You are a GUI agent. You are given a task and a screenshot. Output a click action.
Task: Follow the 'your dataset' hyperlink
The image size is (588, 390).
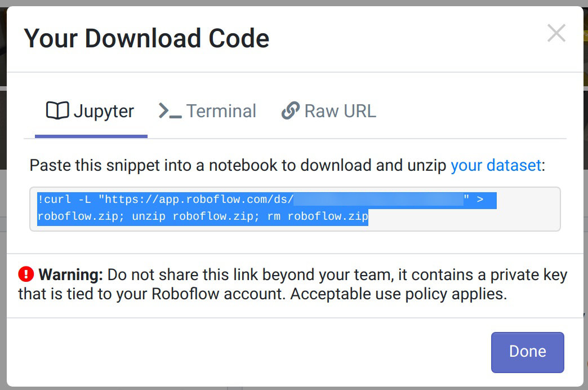tap(496, 165)
